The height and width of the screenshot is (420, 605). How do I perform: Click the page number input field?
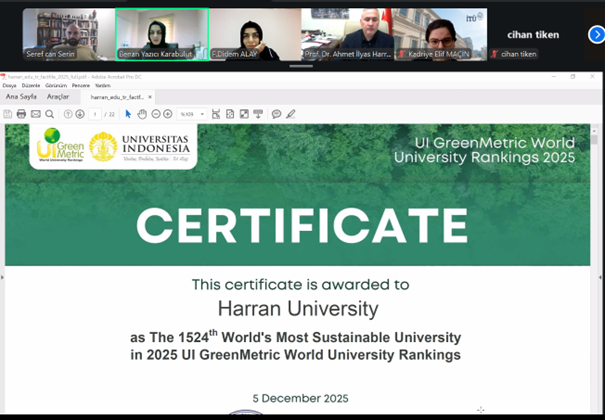point(96,114)
